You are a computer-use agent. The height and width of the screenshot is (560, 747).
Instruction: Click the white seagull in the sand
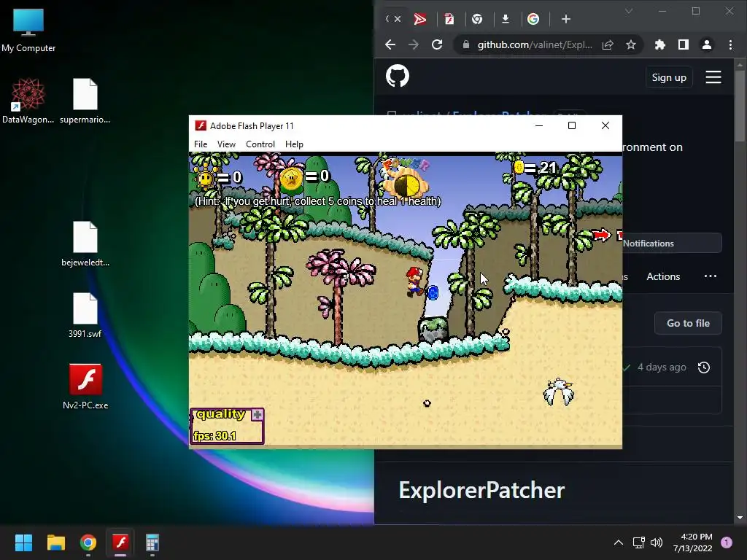click(x=559, y=392)
